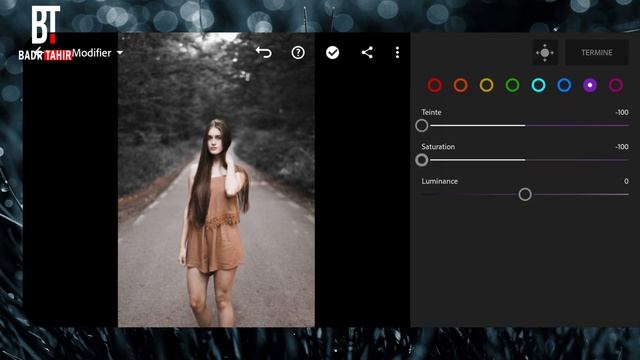Screen dimensions: 640x360
Task: Click the undo arrow icon
Action: point(264,53)
